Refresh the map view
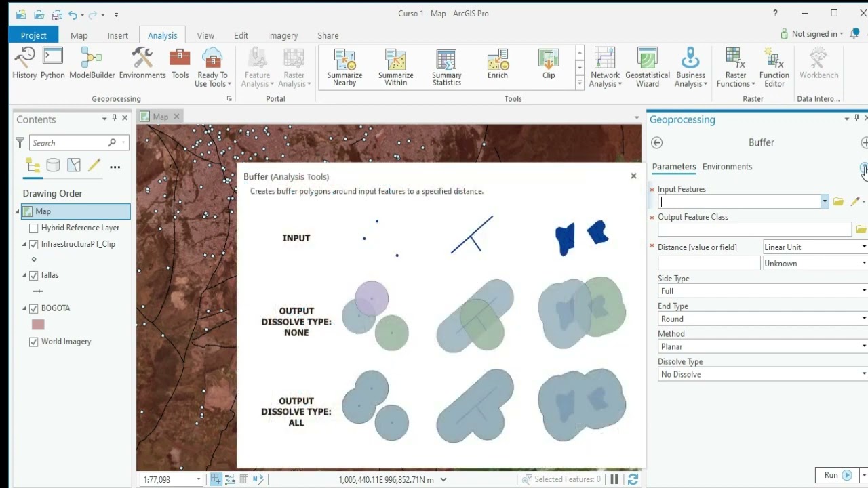868x488 pixels. (633, 479)
